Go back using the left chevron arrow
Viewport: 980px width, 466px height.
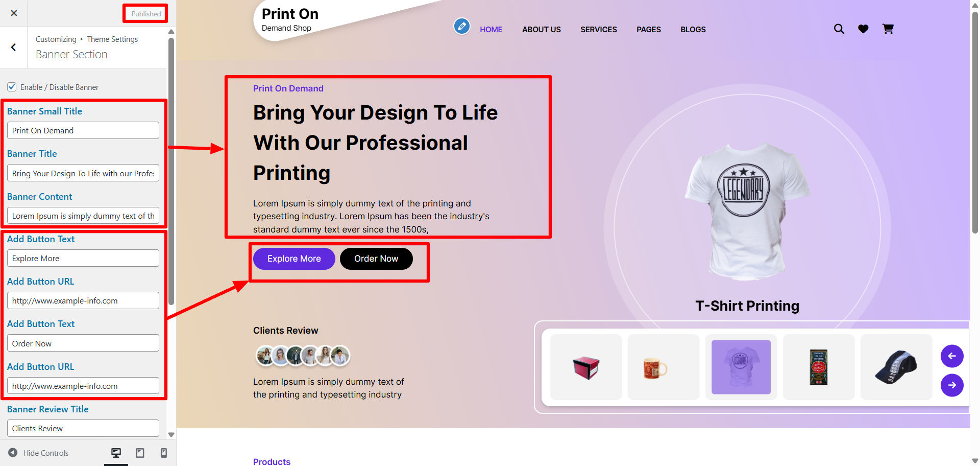[14, 48]
